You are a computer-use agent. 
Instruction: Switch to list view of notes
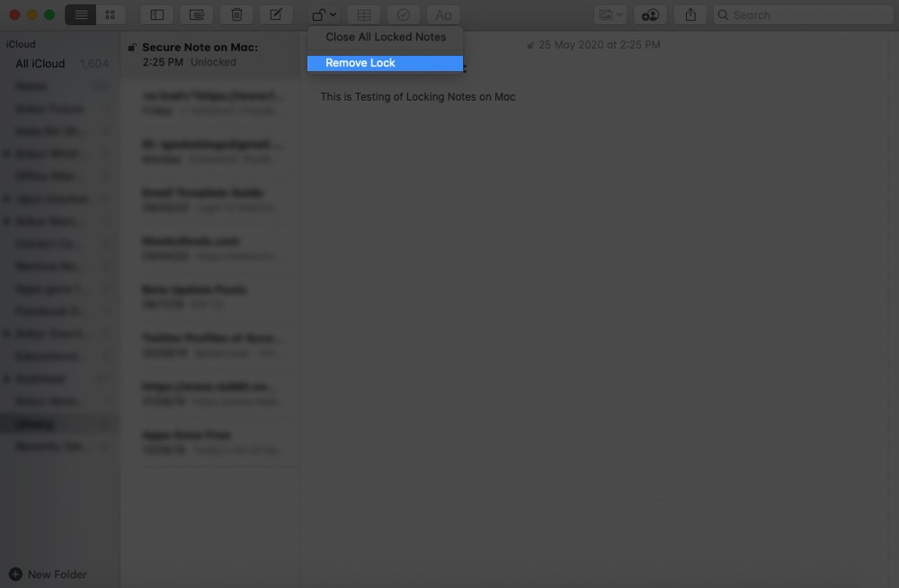coord(81,14)
